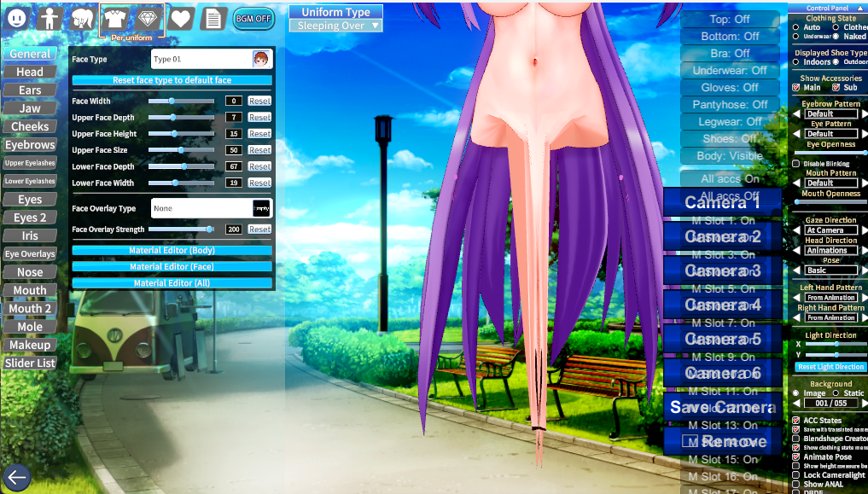This screenshot has width=868, height=494.
Task: Select Static background radio
Action: (836, 393)
